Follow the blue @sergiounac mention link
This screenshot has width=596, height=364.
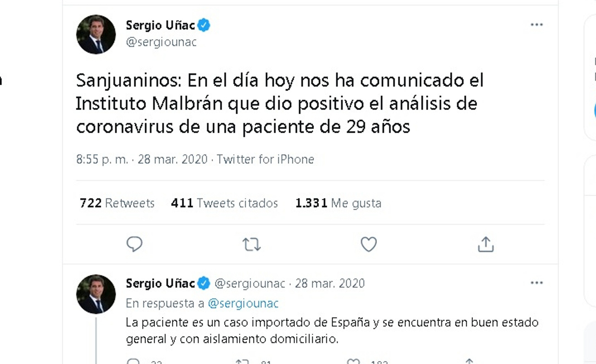(243, 303)
